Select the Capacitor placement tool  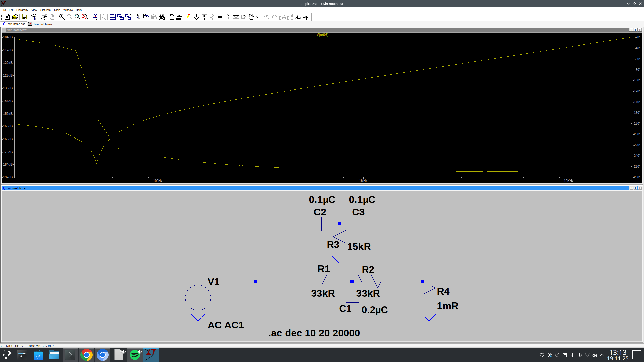pos(220,17)
